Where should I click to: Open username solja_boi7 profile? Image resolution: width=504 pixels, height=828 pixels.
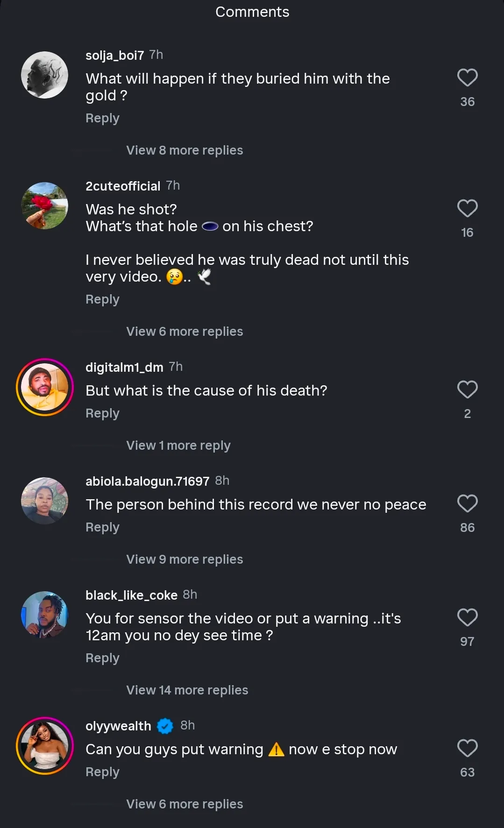114,55
